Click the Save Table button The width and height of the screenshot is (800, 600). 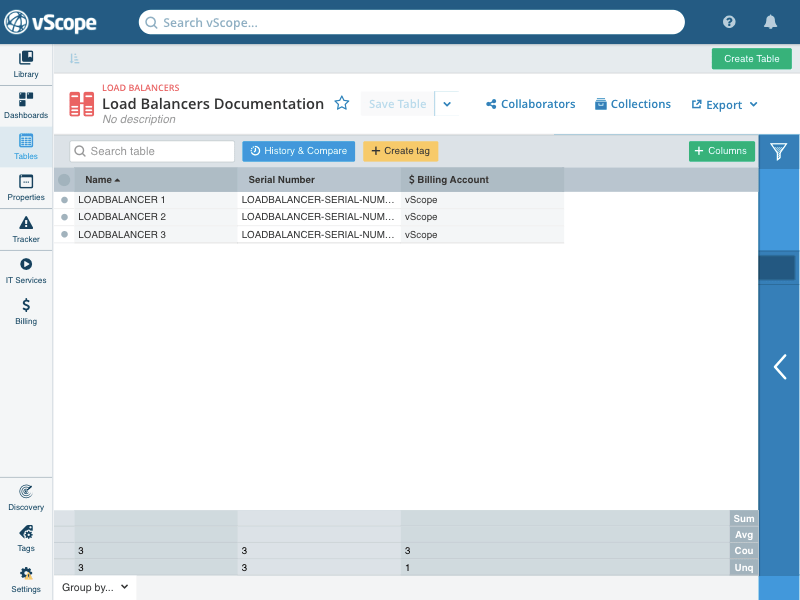[397, 104]
